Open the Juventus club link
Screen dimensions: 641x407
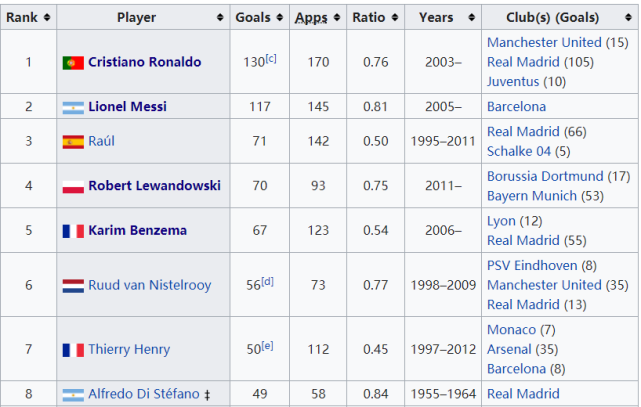[513, 82]
